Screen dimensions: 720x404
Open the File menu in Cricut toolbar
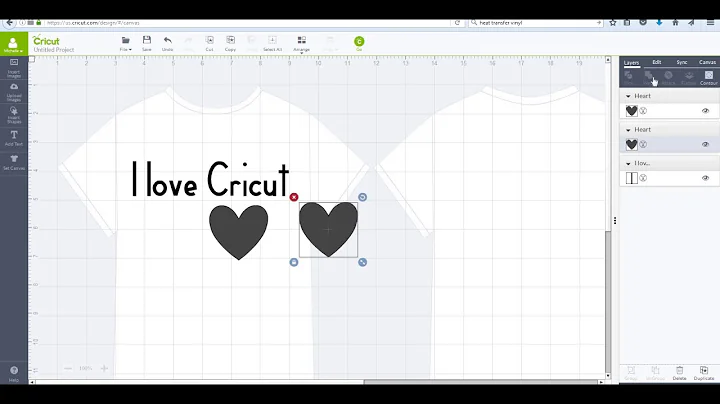[125, 44]
